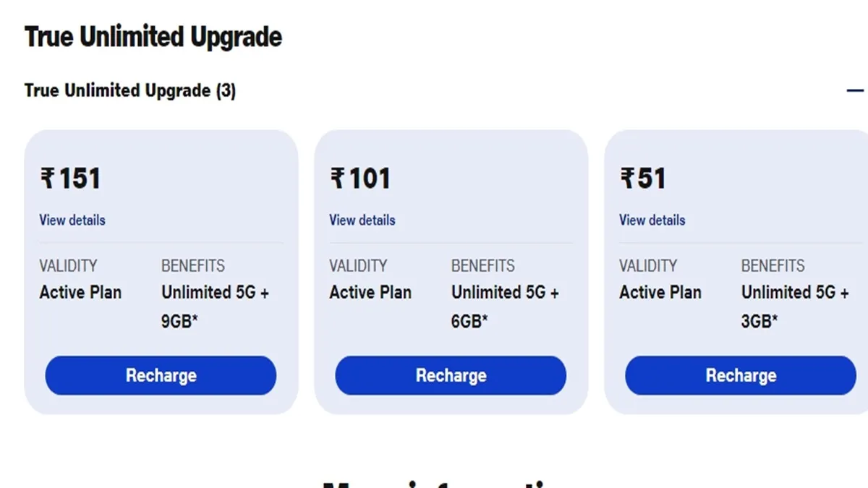Image resolution: width=868 pixels, height=488 pixels.
Task: Click Active Plan in the ₹101 card
Action: (370, 293)
